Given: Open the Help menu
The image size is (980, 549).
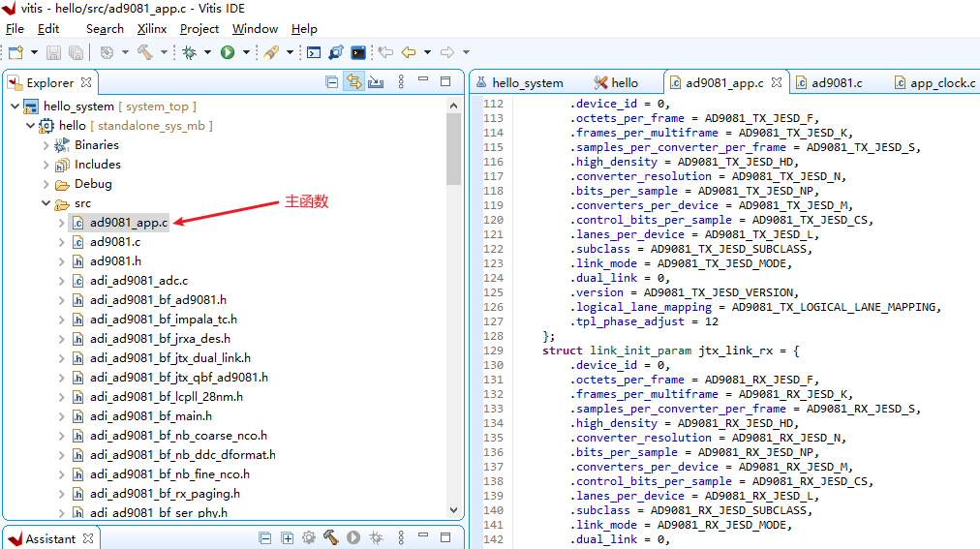Looking at the screenshot, I should coord(304,29).
